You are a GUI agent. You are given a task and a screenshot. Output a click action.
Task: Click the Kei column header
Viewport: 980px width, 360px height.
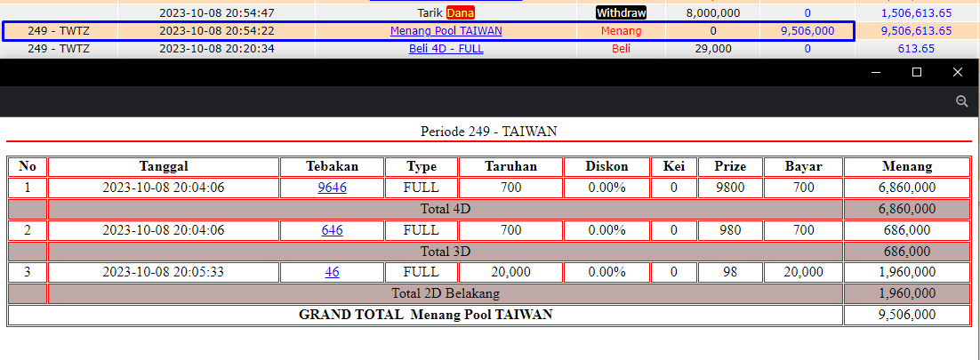(674, 166)
